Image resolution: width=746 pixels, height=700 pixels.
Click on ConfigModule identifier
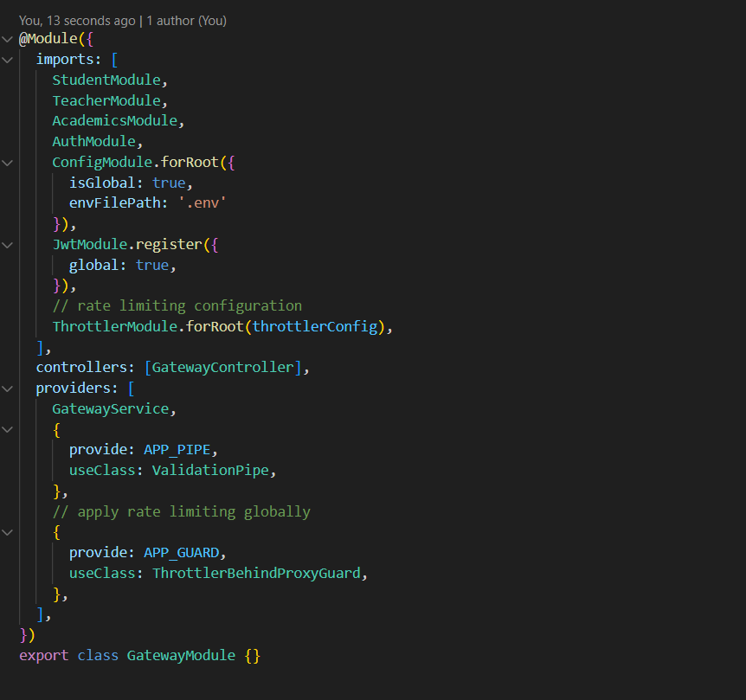102,163
